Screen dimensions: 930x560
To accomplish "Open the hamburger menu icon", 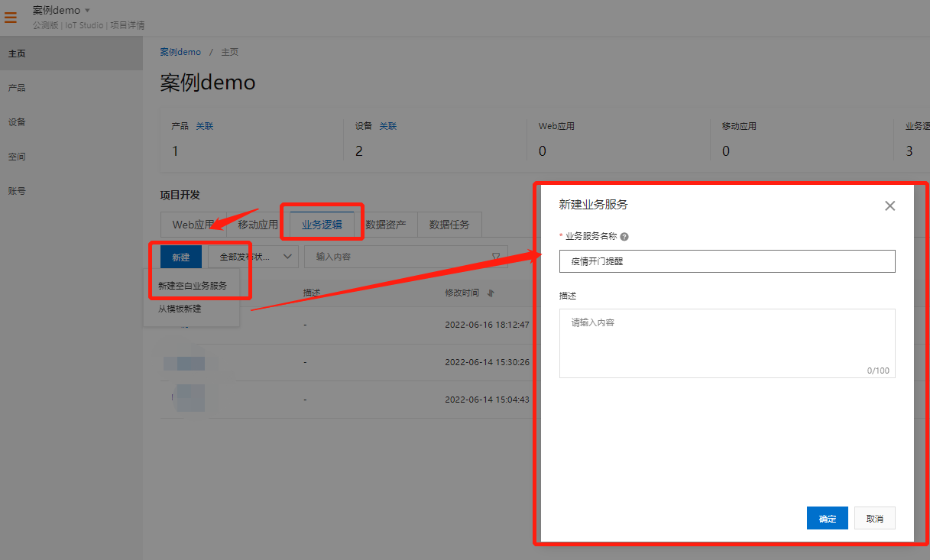I will [x=11, y=18].
